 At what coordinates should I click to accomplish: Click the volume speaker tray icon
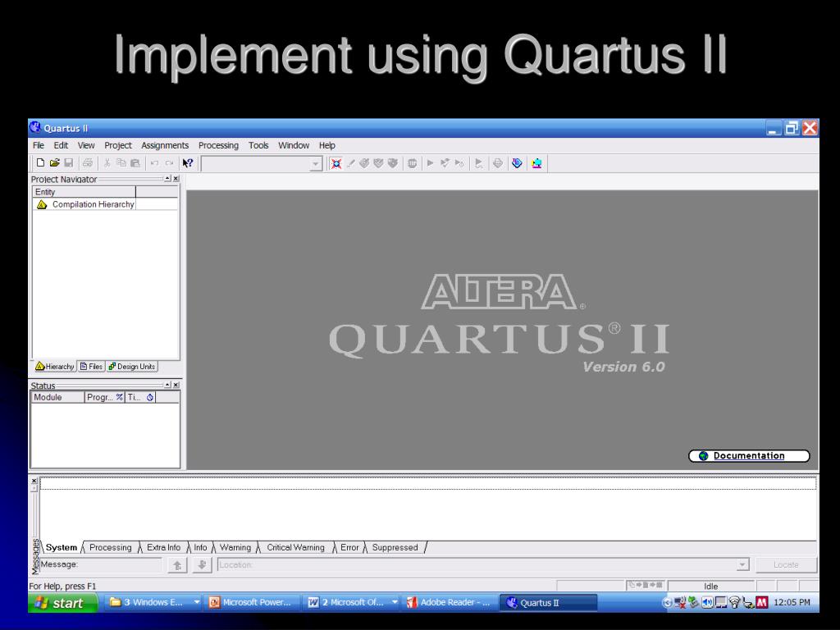707,603
